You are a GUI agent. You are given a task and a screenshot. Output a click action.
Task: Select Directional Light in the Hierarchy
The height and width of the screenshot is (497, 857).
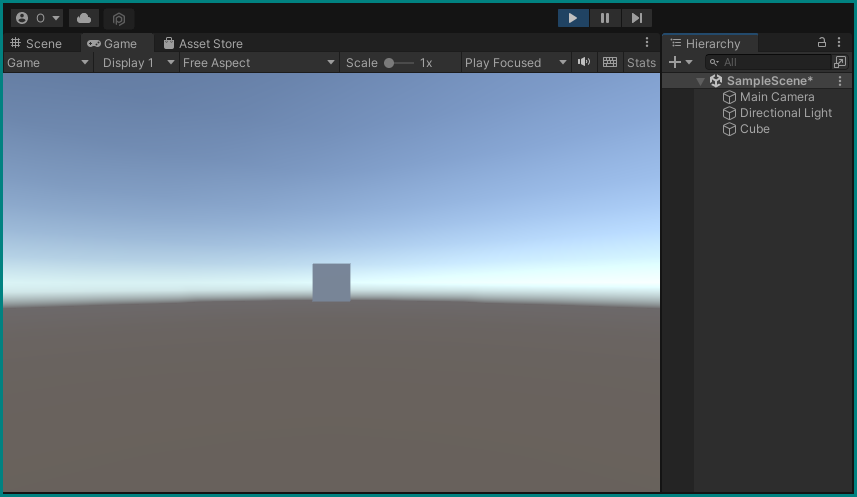[785, 113]
